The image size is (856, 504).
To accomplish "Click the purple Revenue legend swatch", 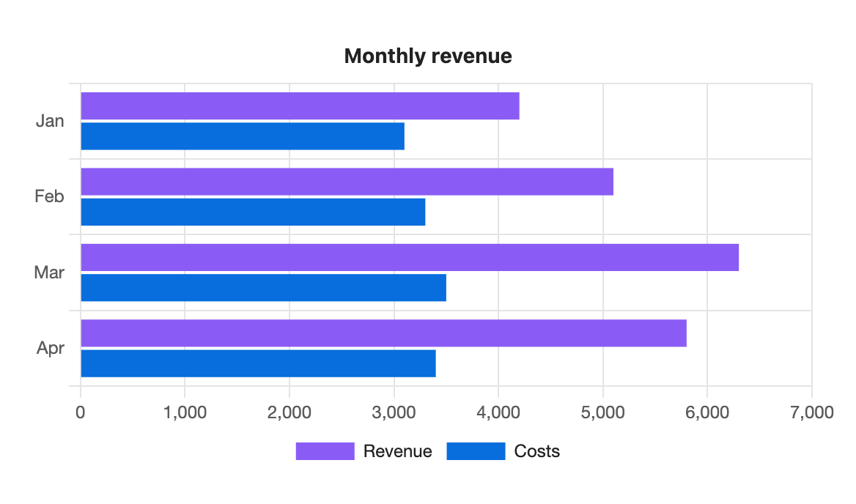I will tap(325, 451).
